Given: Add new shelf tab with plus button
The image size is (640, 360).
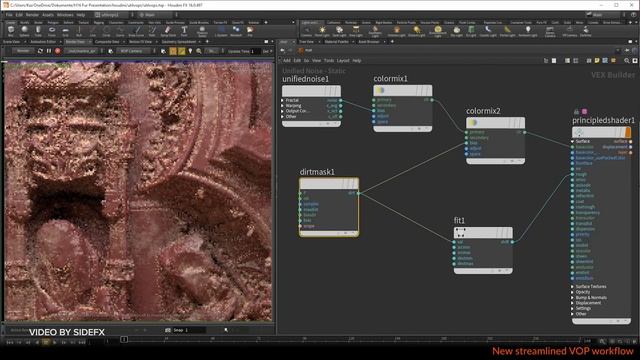Looking at the screenshot, I should point(266,22).
